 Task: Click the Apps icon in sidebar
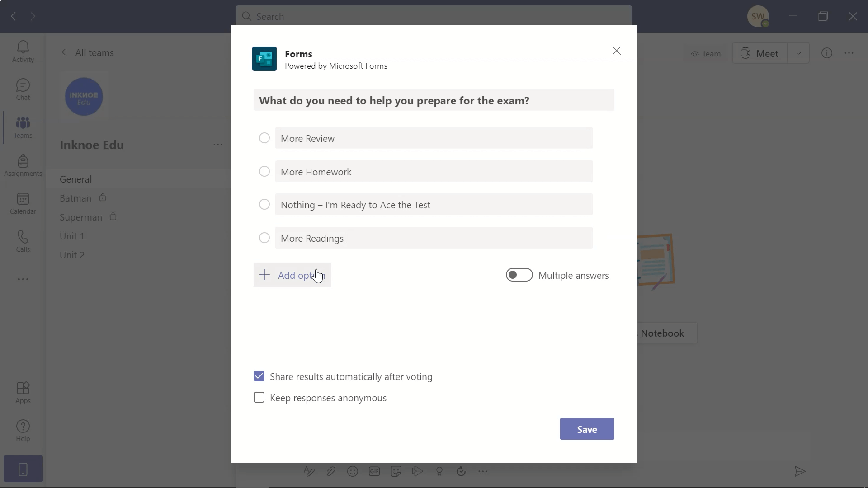23,388
